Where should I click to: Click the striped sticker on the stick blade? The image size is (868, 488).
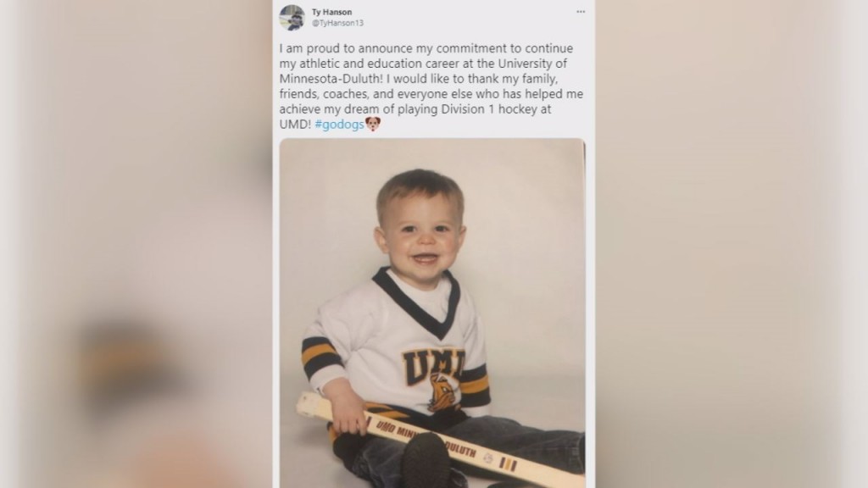coord(509,463)
